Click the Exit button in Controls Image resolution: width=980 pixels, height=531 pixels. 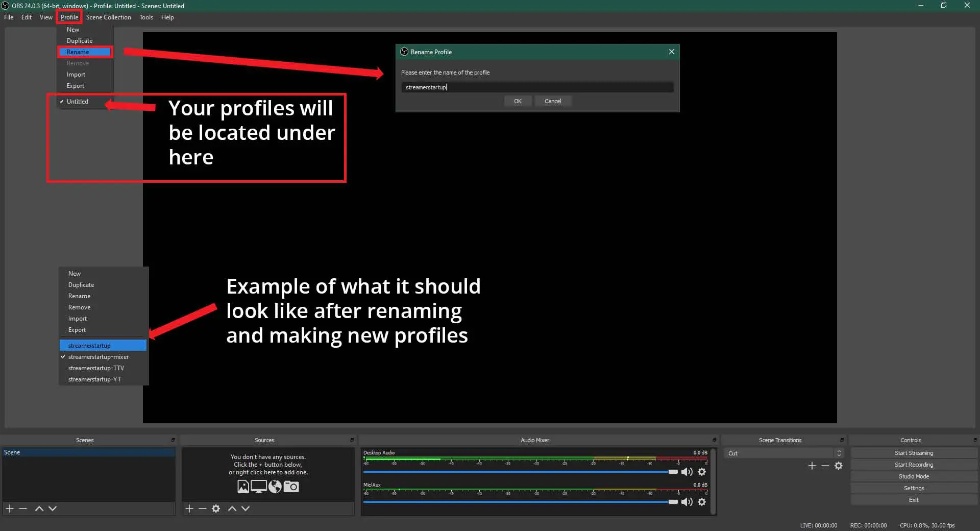click(x=914, y=500)
